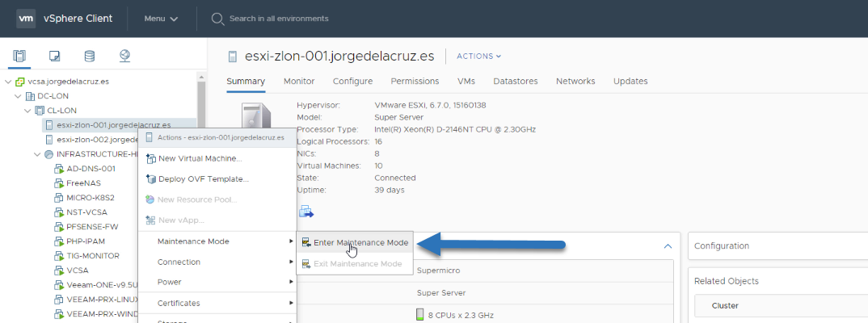Collapse the CL-LON tree node

pos(27,110)
